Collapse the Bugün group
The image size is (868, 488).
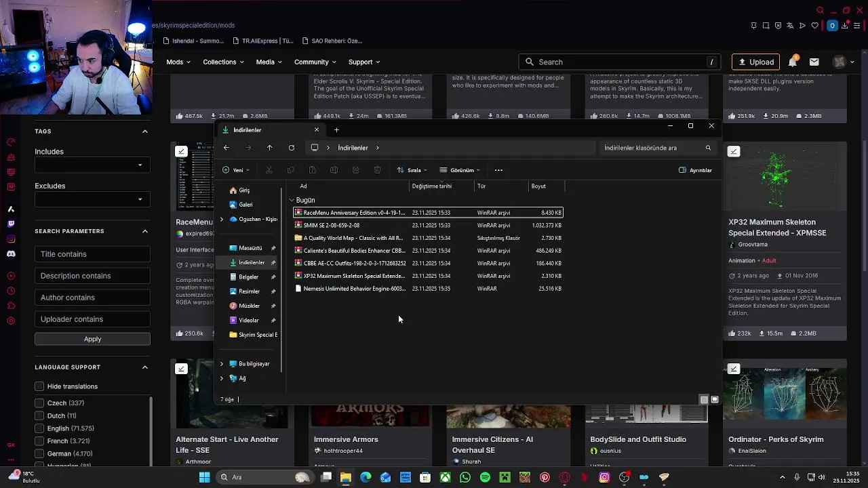pos(292,201)
